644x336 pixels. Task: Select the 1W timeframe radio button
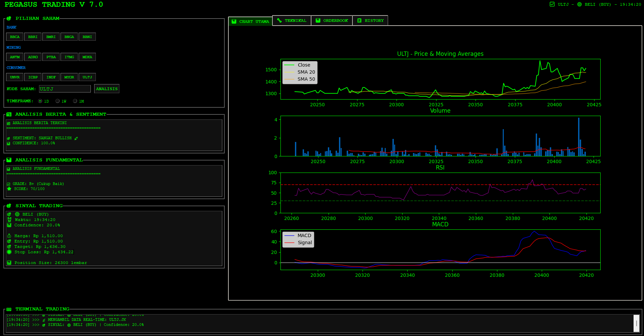pos(58,101)
